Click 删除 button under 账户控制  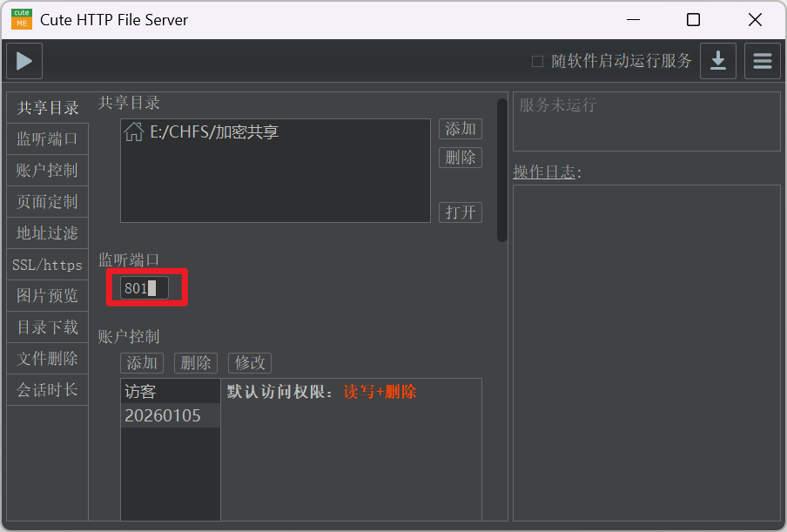click(x=196, y=363)
